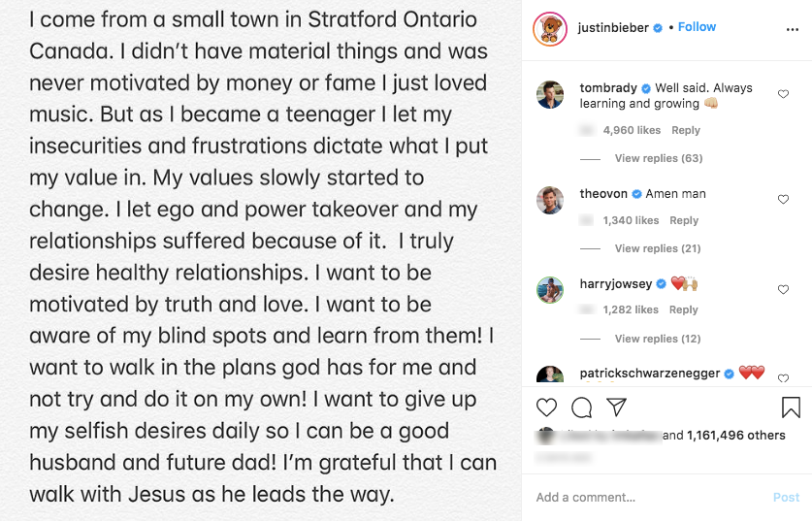Like tombrady's comment with small heart
Viewport: 812px width, 521px height.
point(783,94)
